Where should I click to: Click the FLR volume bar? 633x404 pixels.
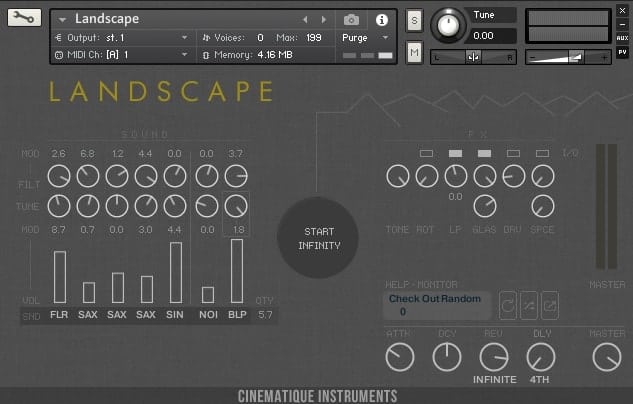tap(60, 277)
